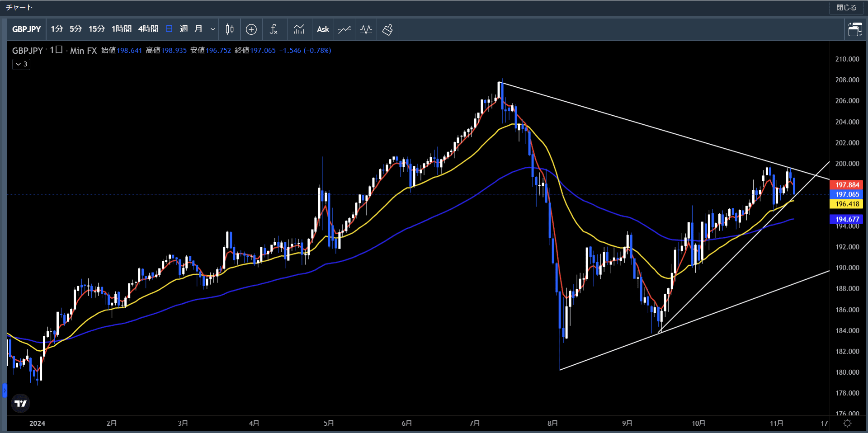Open the fx indicators menu
Viewport: 868px width, 433px height.
[x=274, y=29]
